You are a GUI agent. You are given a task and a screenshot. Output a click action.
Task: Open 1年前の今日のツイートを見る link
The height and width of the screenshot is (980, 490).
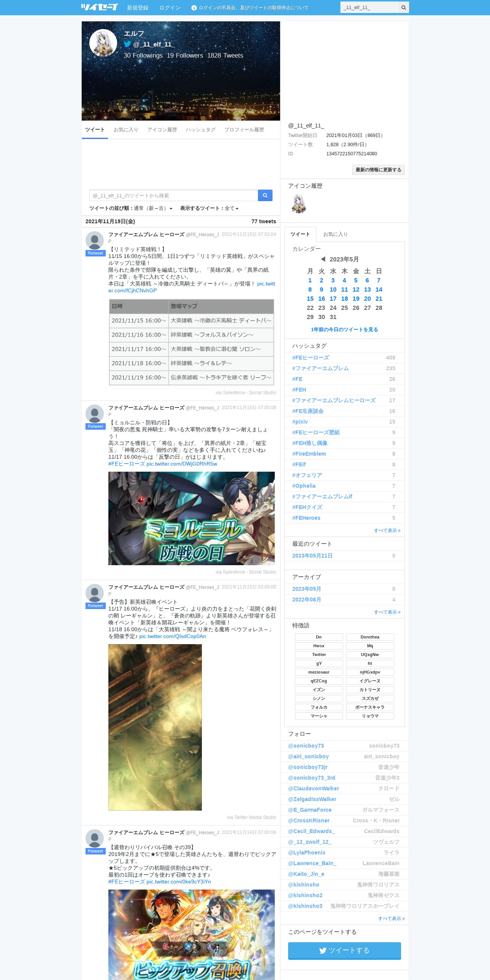pyautogui.click(x=344, y=330)
